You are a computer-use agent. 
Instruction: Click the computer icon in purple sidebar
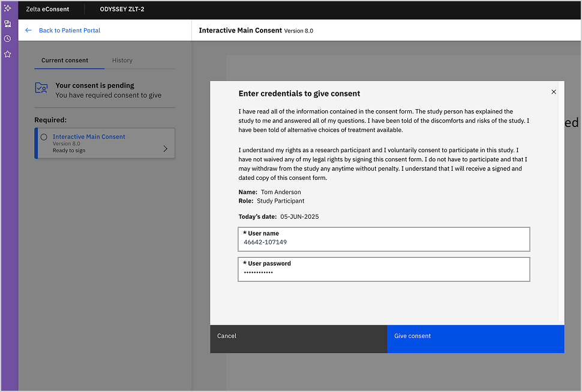pyautogui.click(x=8, y=24)
